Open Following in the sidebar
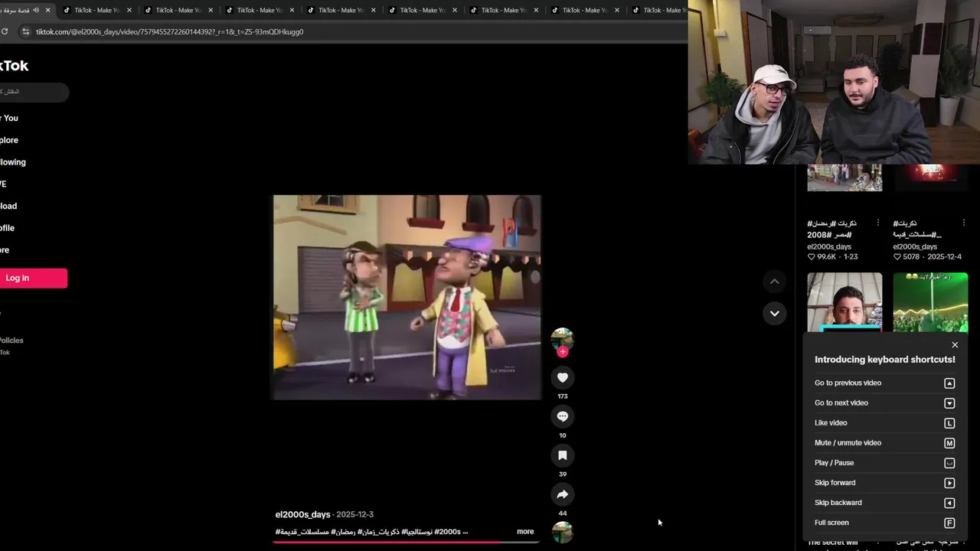Image resolution: width=980 pixels, height=551 pixels. pyautogui.click(x=13, y=162)
